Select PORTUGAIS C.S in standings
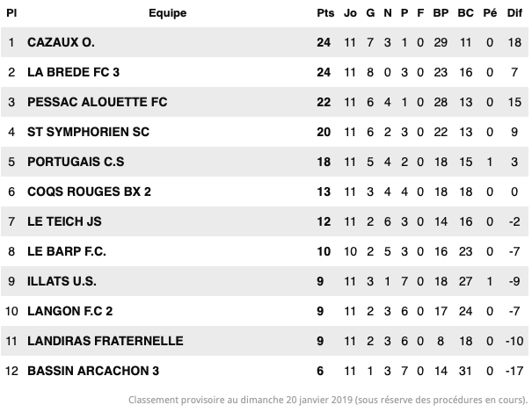The height and width of the screenshot is (412, 532). [x=76, y=162]
